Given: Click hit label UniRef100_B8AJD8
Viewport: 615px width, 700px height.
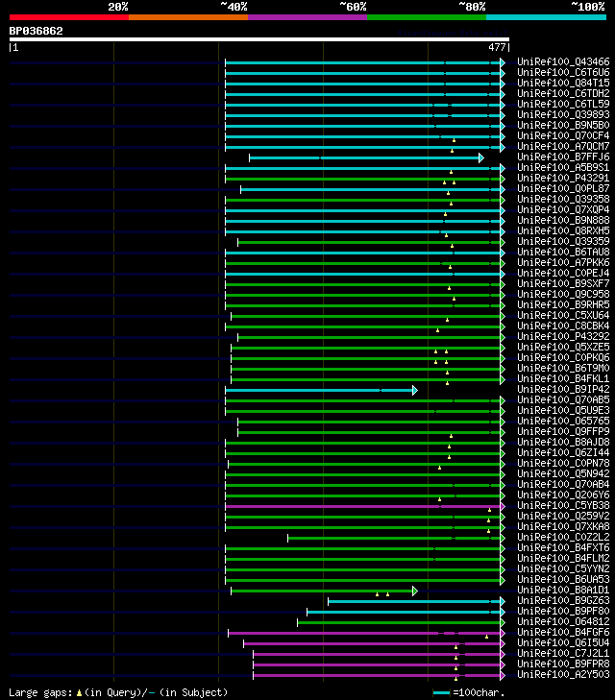Looking at the screenshot, I should point(563,443).
